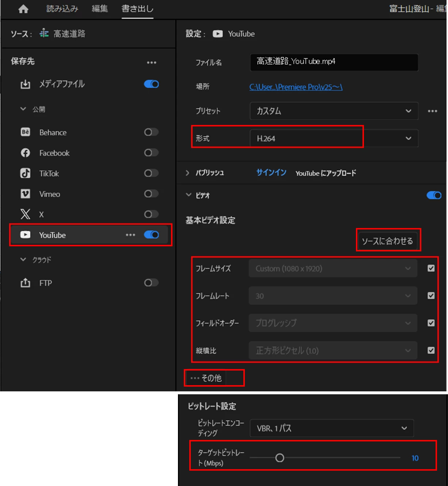Click 基本ビデオ設定 heading
Screen dimensions: 448x486
click(210, 220)
